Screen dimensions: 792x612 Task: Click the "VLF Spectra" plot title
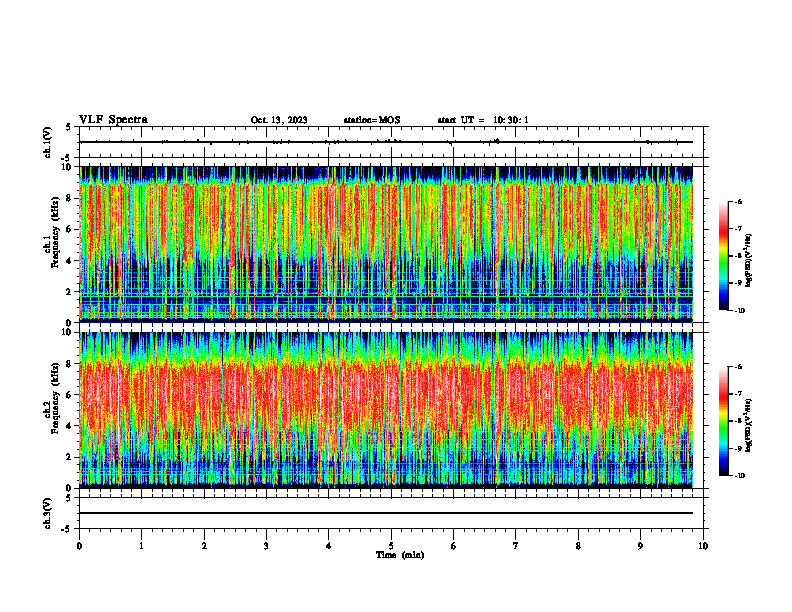[x=113, y=120]
